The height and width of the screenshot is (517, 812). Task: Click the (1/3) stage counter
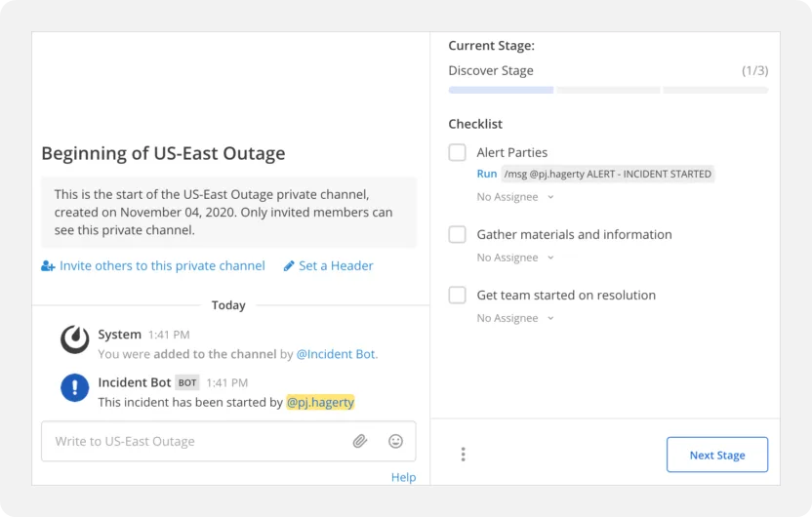tap(755, 71)
